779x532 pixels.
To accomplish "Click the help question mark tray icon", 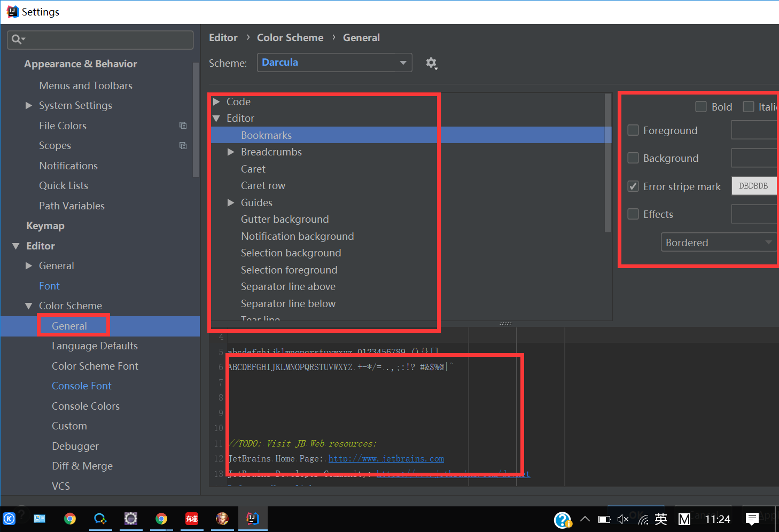I will tap(563, 519).
